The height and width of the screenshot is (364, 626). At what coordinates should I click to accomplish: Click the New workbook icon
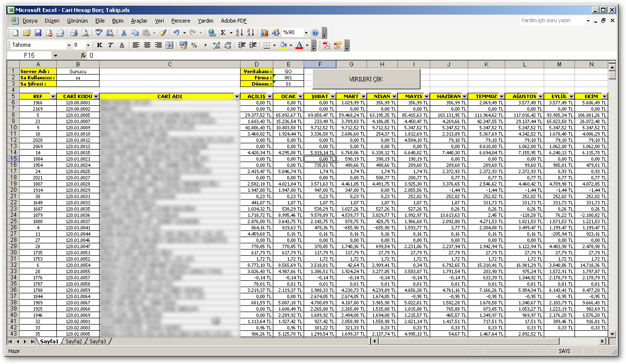coord(15,33)
